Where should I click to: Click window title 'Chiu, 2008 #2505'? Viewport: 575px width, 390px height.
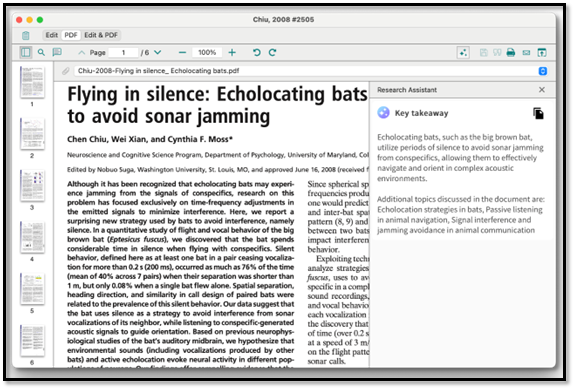283,20
